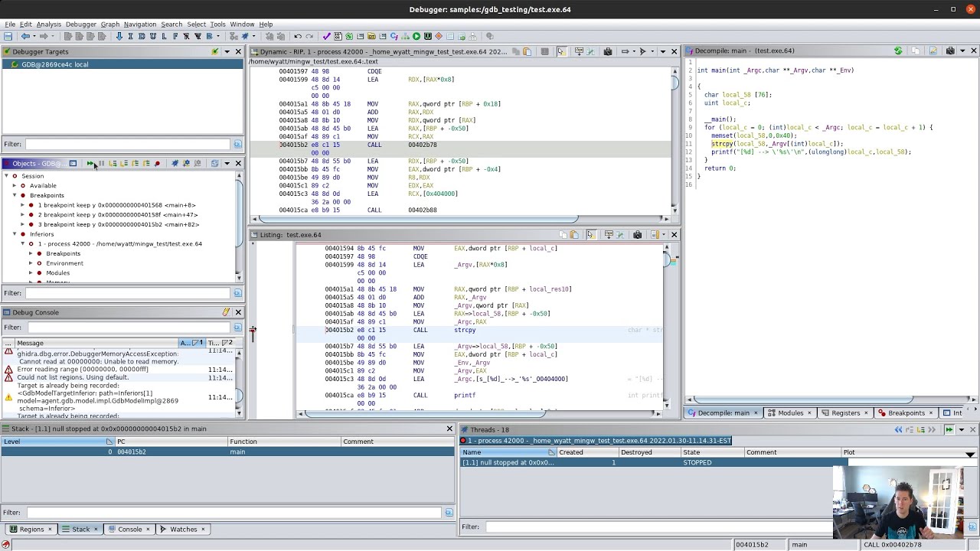Click the step into icon in Objects panel

pos(113,163)
